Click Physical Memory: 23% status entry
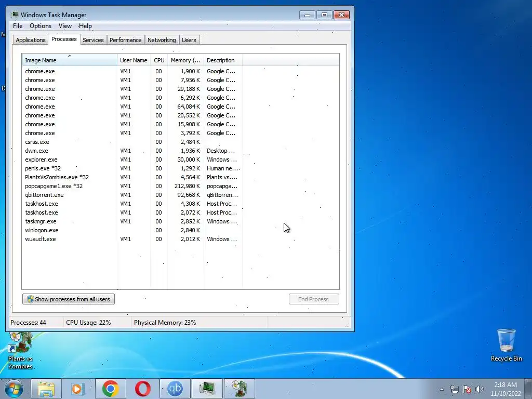Viewport: 532px width, 399px height. tap(165, 322)
